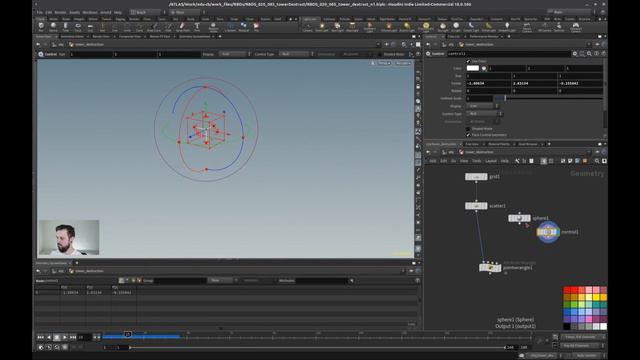The height and width of the screenshot is (360, 640).
Task: Add an Environment Light from the shelf
Action: pyautogui.click(x=426, y=27)
